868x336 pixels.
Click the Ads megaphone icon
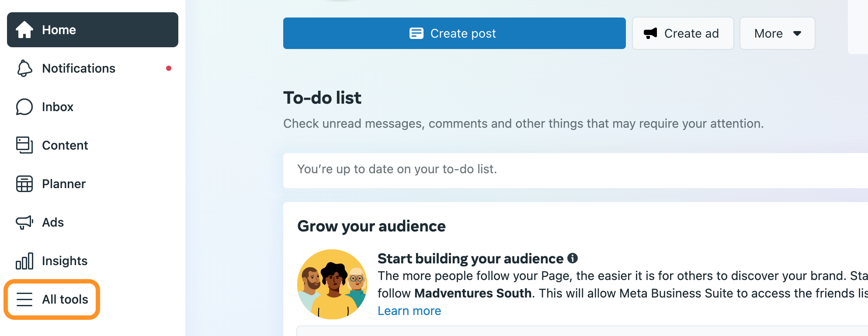(24, 222)
